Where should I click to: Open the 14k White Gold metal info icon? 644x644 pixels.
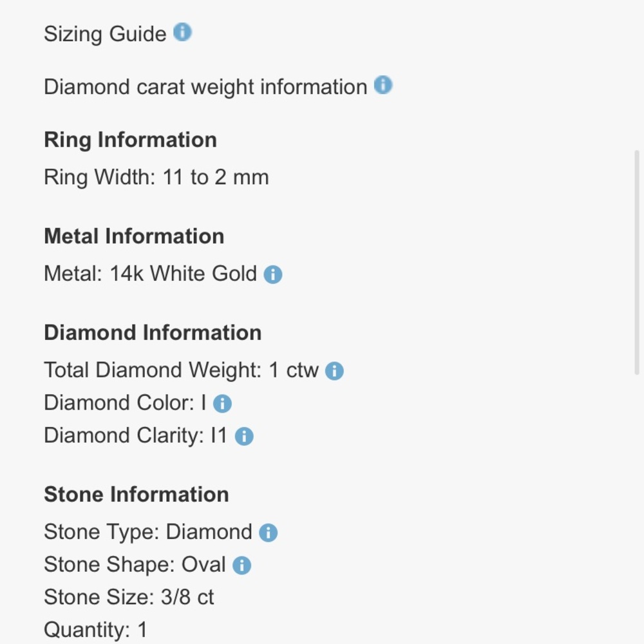(x=272, y=273)
